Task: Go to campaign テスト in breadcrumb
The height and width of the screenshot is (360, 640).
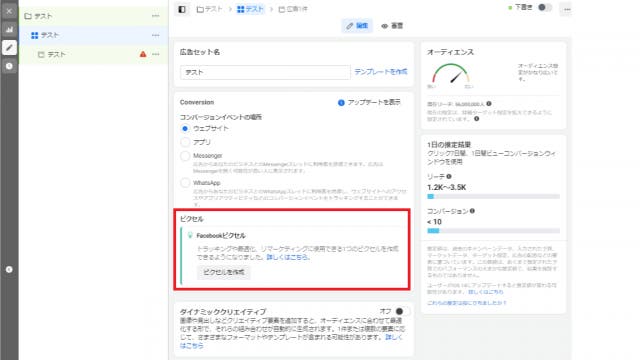Action: (x=209, y=9)
